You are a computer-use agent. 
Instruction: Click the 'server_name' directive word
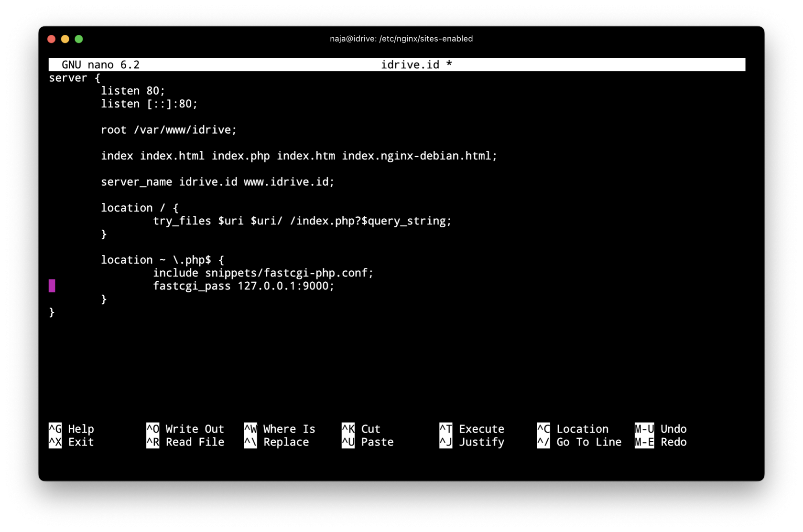coord(137,182)
